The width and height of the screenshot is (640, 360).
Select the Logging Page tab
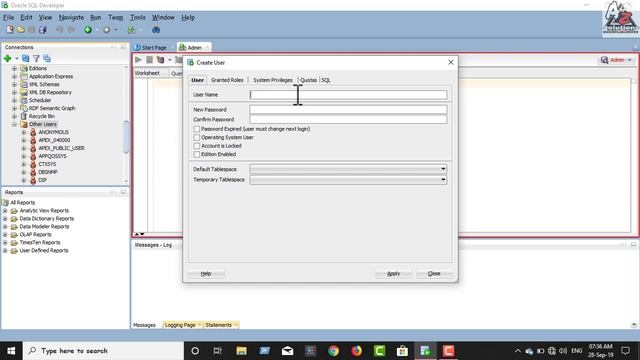point(180,325)
